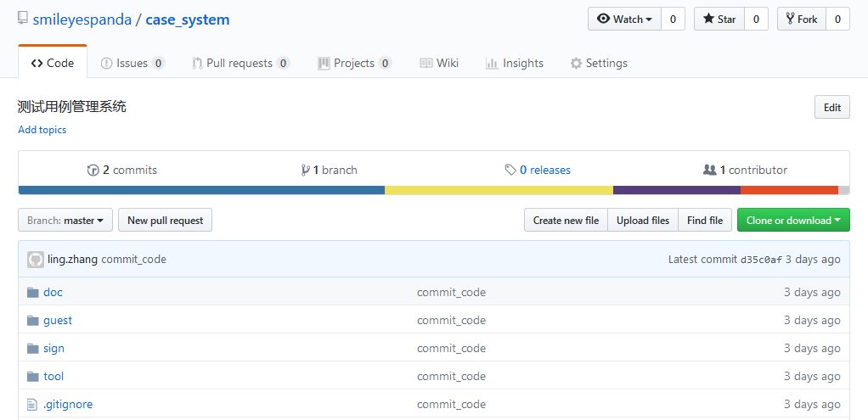Open latest commit d35c0af hash
This screenshot has height=420, width=868.
coord(761,260)
